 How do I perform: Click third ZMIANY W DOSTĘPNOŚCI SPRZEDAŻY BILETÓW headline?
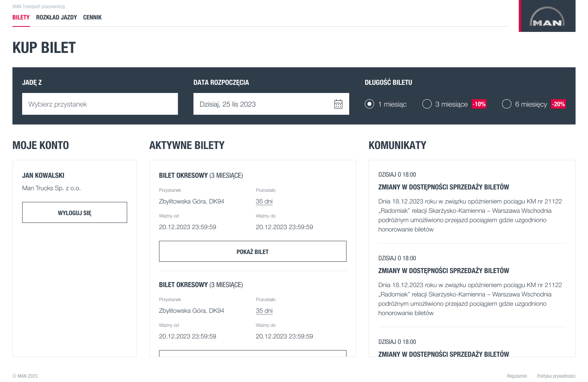pyautogui.click(x=444, y=354)
